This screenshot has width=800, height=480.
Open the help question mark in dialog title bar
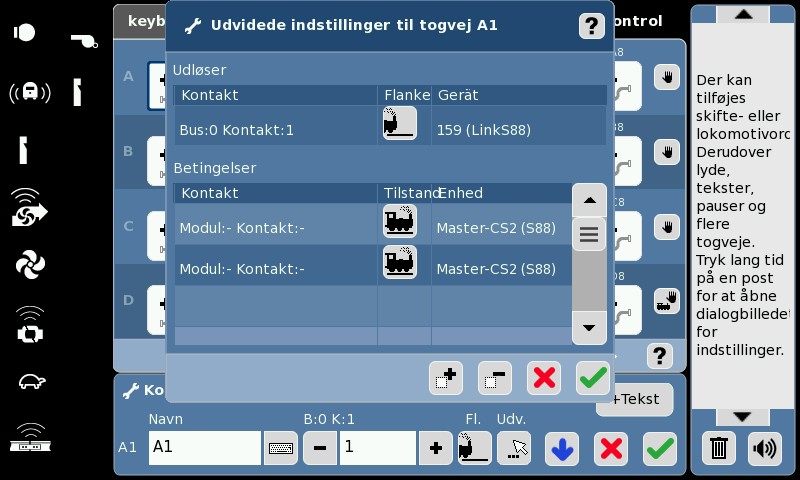[591, 26]
